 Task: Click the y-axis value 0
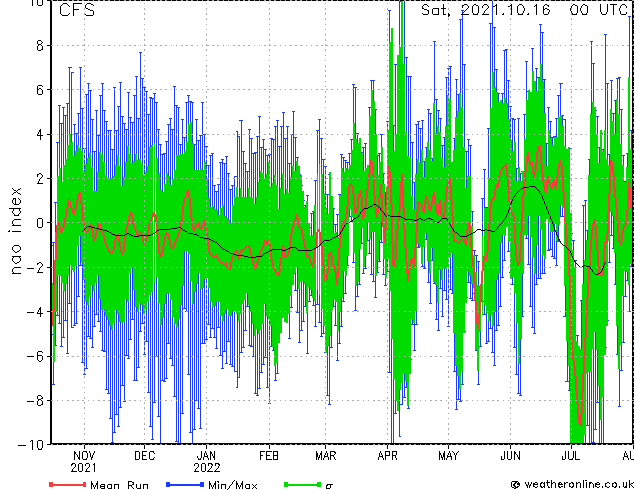[x=40, y=223]
